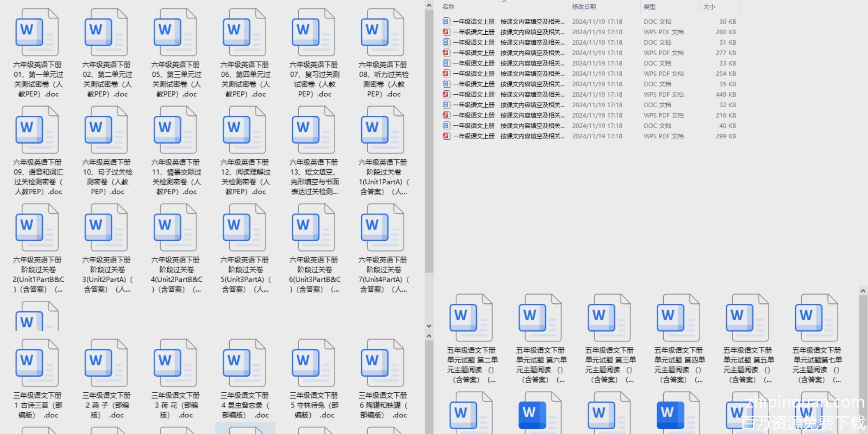
Task: Click the 40 KB size cell
Action: [x=727, y=125]
